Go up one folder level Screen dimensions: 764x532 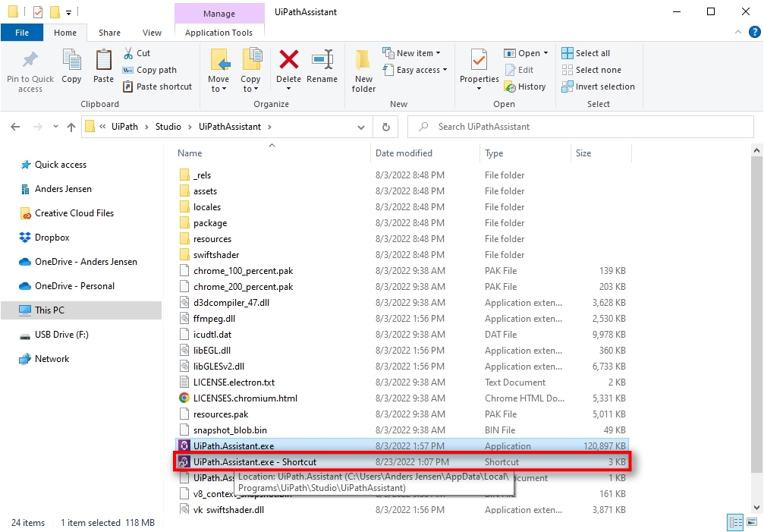click(71, 127)
